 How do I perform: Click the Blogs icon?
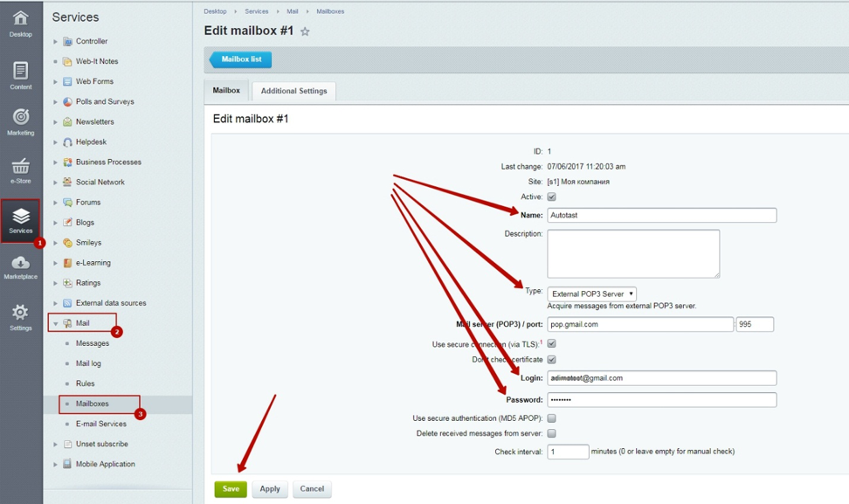pyautogui.click(x=67, y=223)
